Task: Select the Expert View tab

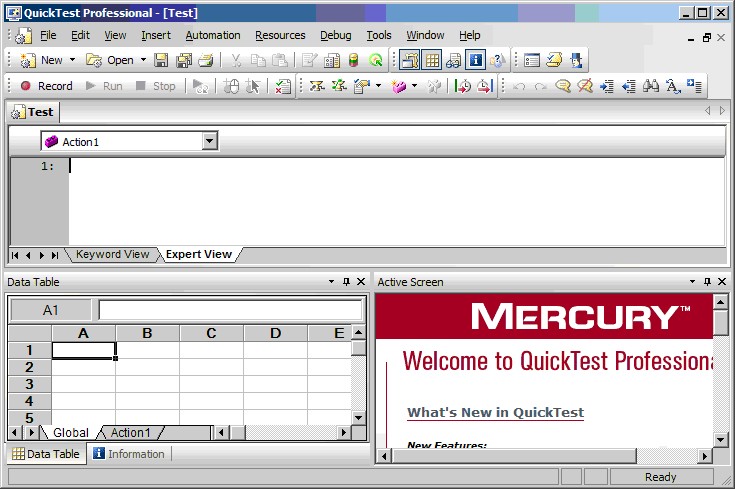Action: click(x=199, y=254)
